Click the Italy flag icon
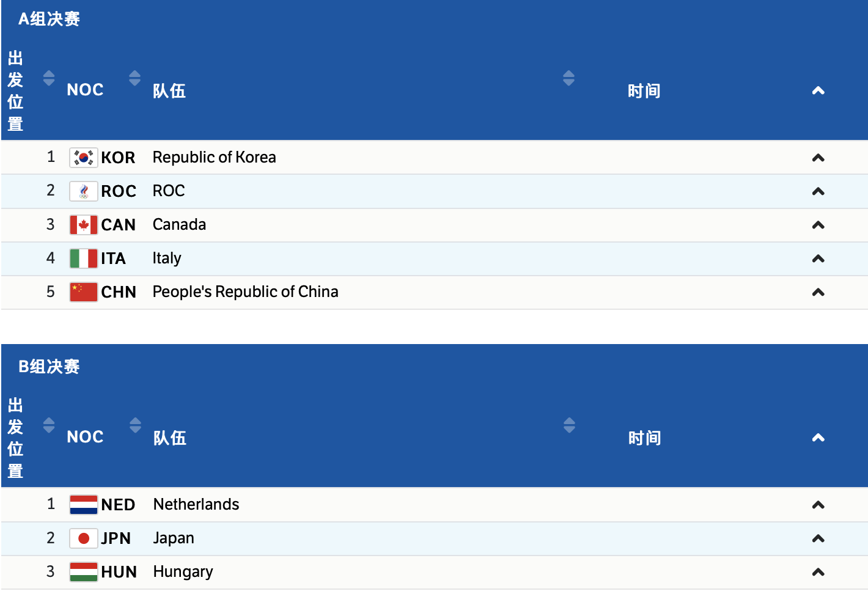This screenshot has height=594, width=868. click(83, 258)
